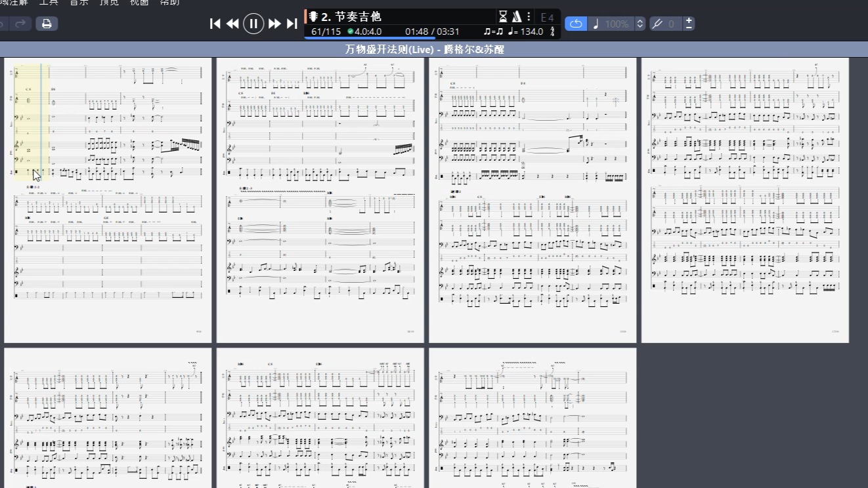Open the 工具 menu
868x488 pixels.
pyautogui.click(x=49, y=3)
